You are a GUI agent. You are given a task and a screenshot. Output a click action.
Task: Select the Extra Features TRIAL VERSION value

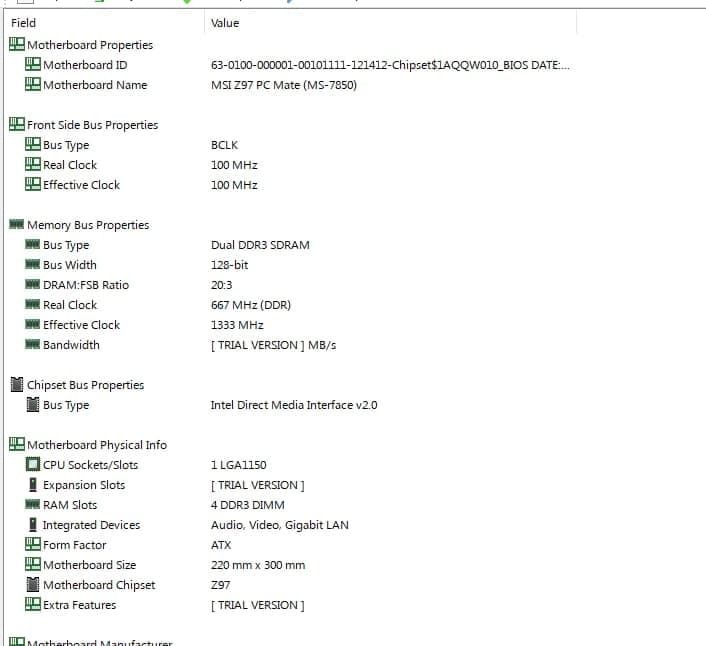click(x=258, y=605)
